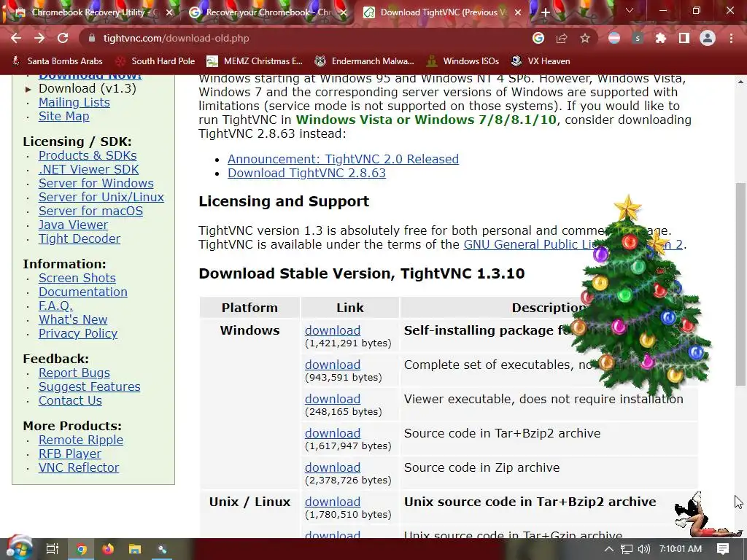Open Java Viewer link

(x=73, y=225)
